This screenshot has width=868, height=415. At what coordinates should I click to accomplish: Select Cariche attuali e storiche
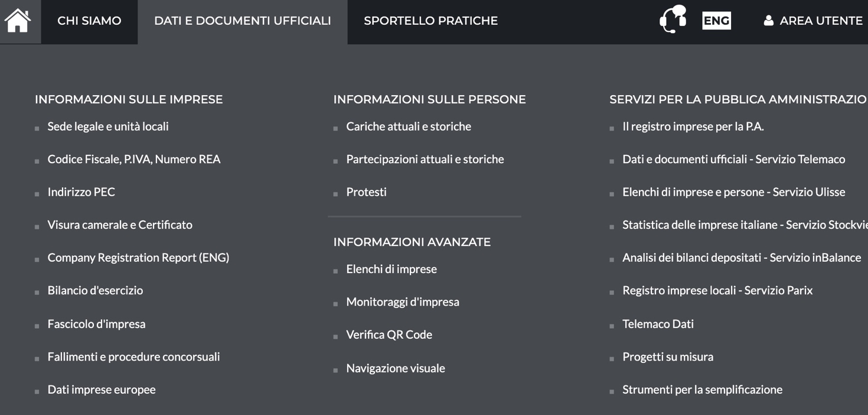click(x=409, y=127)
